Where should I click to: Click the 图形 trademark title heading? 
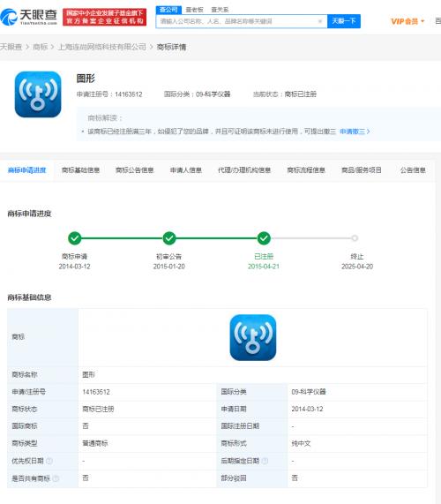[86, 79]
